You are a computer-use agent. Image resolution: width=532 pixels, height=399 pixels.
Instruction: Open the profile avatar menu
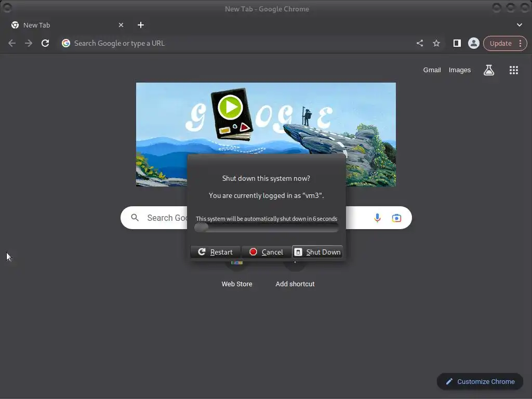(474, 43)
